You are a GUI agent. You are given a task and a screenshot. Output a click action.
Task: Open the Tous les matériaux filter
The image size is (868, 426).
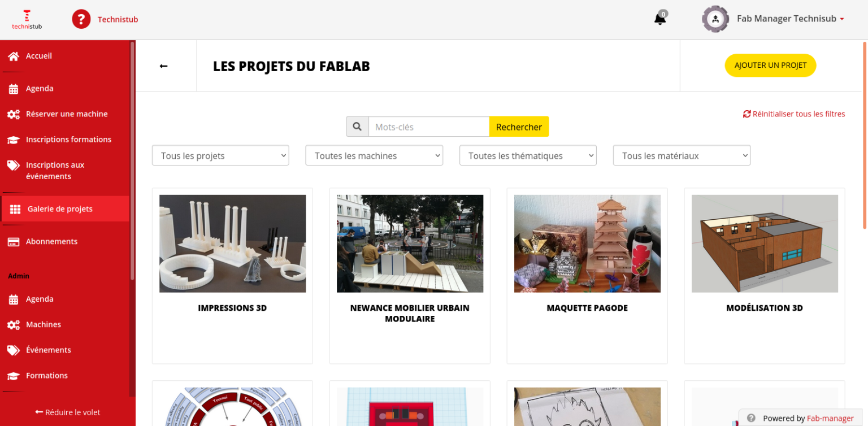[x=682, y=155]
